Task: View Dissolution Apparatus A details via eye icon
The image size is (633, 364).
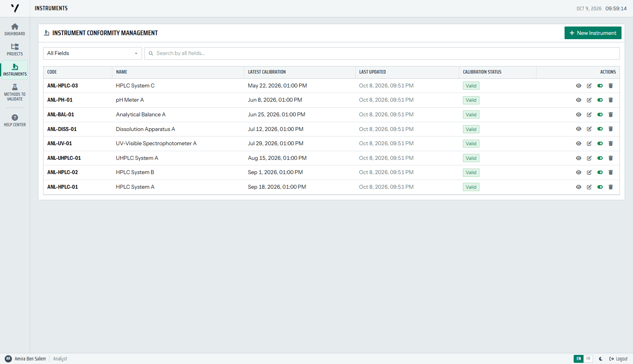Action: tap(578, 129)
